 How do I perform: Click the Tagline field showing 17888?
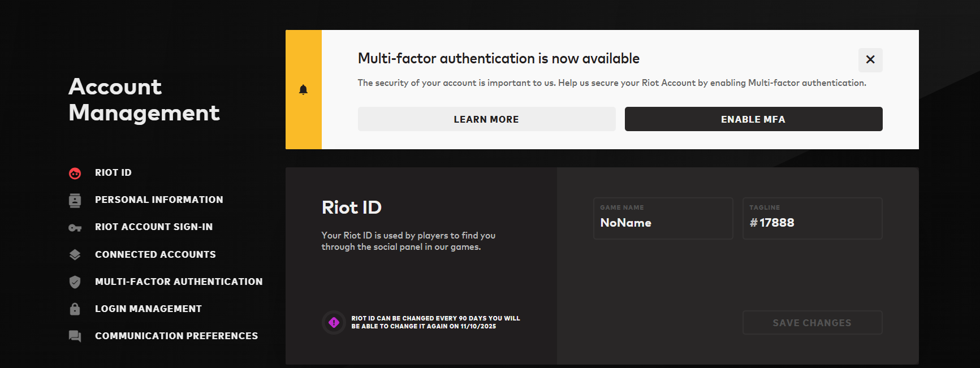[812, 222]
